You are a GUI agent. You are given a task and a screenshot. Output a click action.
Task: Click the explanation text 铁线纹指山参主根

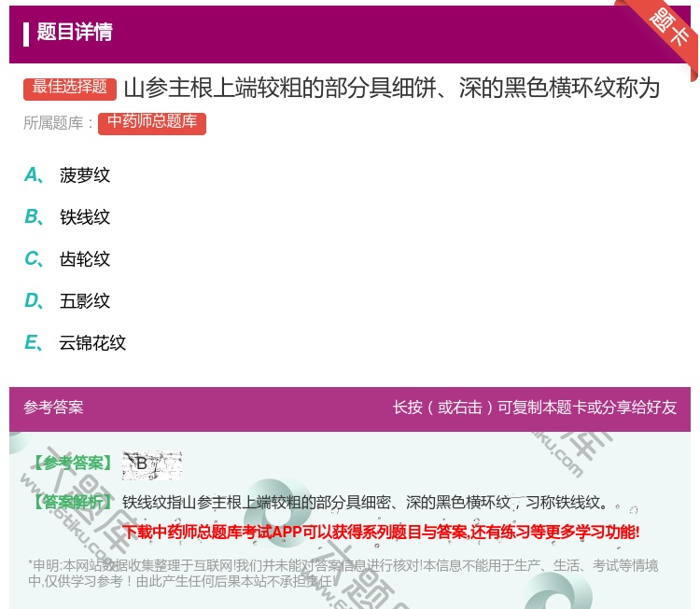(x=365, y=503)
